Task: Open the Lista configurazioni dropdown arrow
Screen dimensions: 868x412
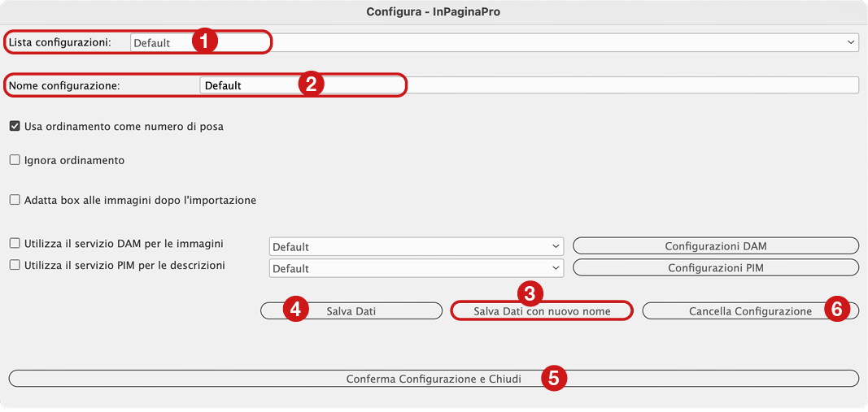Action: click(x=851, y=42)
